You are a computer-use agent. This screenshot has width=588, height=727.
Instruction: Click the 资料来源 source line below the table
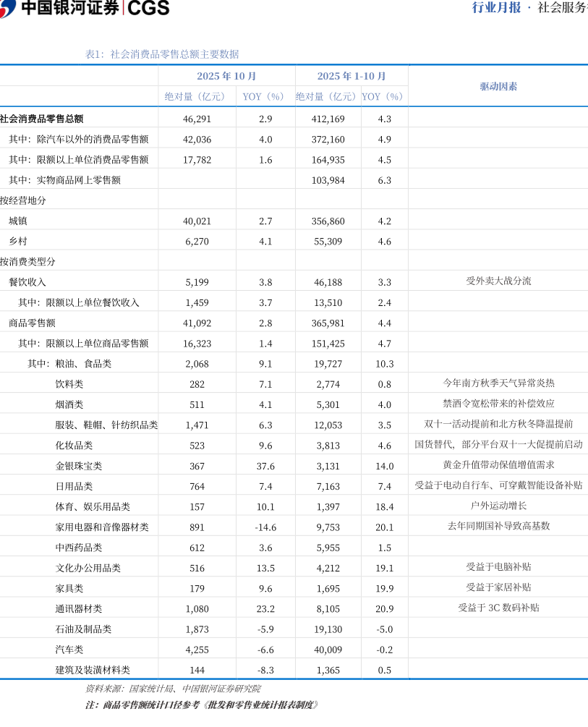coord(173,689)
